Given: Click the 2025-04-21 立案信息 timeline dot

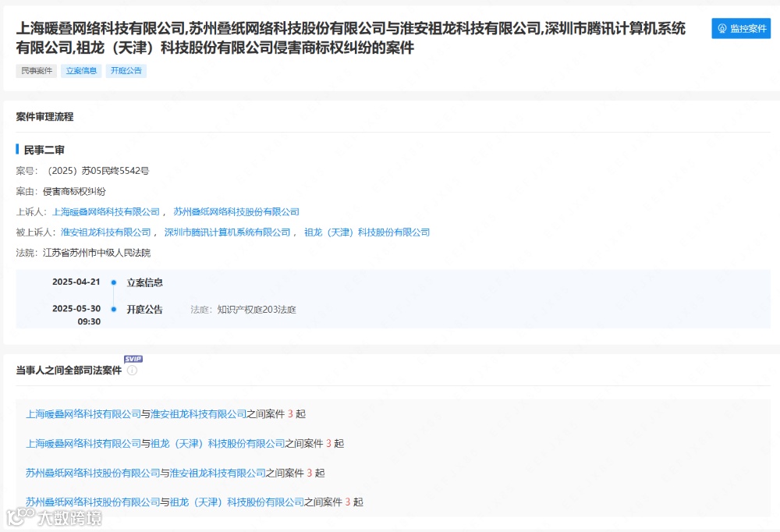Looking at the screenshot, I should point(114,282).
